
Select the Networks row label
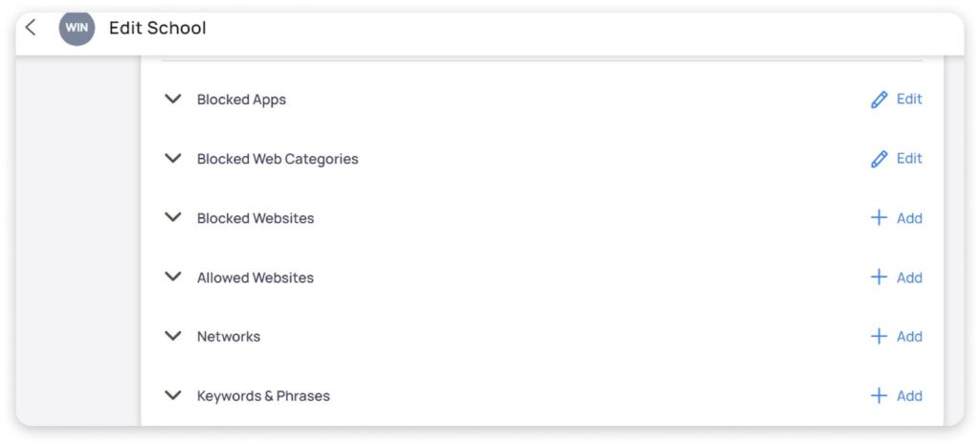point(229,337)
